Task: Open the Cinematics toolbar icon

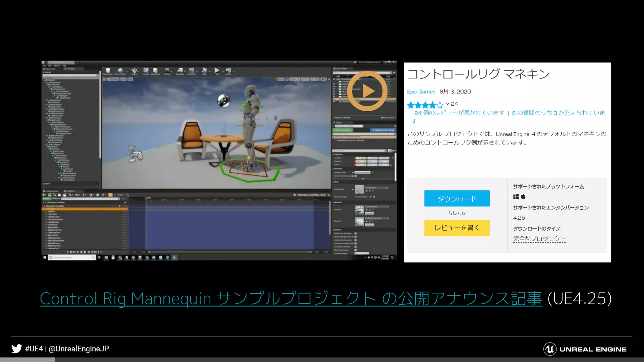Action: tap(192, 71)
